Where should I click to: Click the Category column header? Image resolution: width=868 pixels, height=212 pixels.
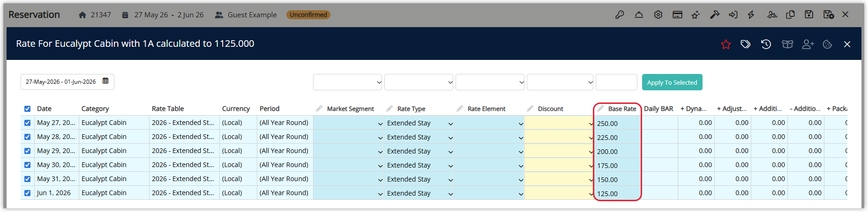(95, 109)
